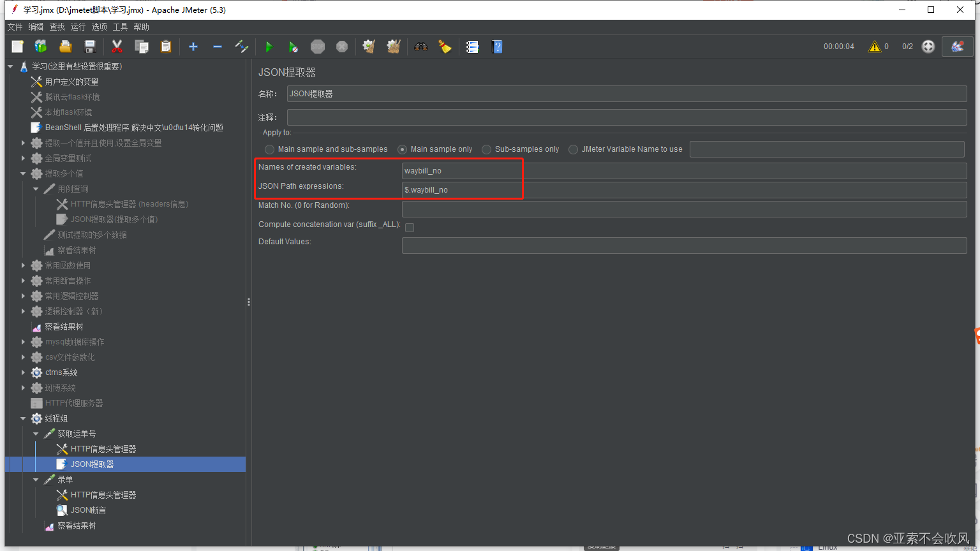980x551 pixels.
Task: Click Start no pauses icon
Action: (293, 47)
